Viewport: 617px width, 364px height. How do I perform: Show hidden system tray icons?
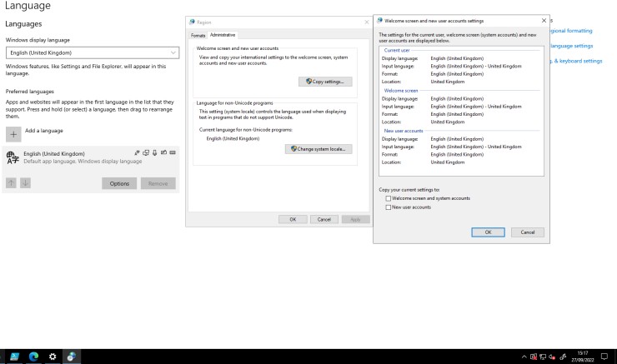tap(524, 356)
